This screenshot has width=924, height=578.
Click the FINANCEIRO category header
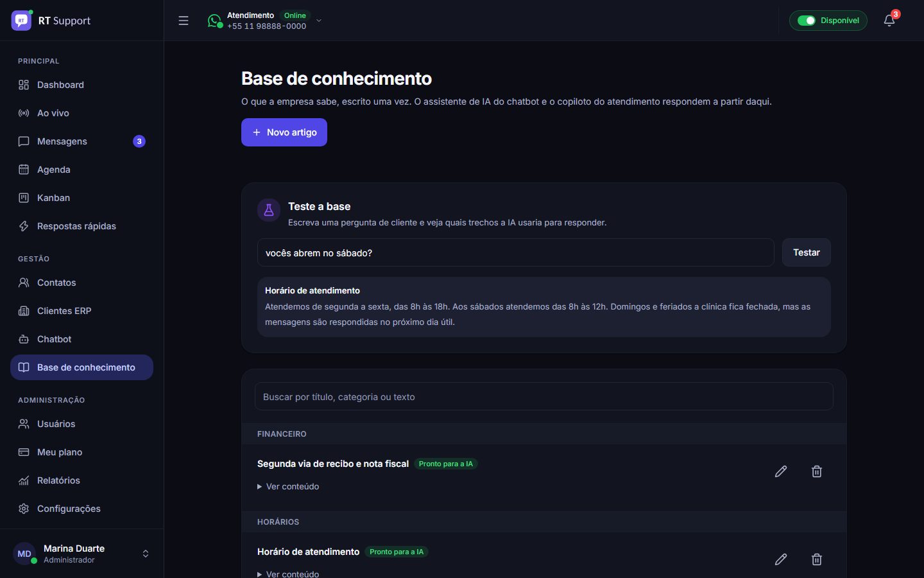[x=544, y=434]
